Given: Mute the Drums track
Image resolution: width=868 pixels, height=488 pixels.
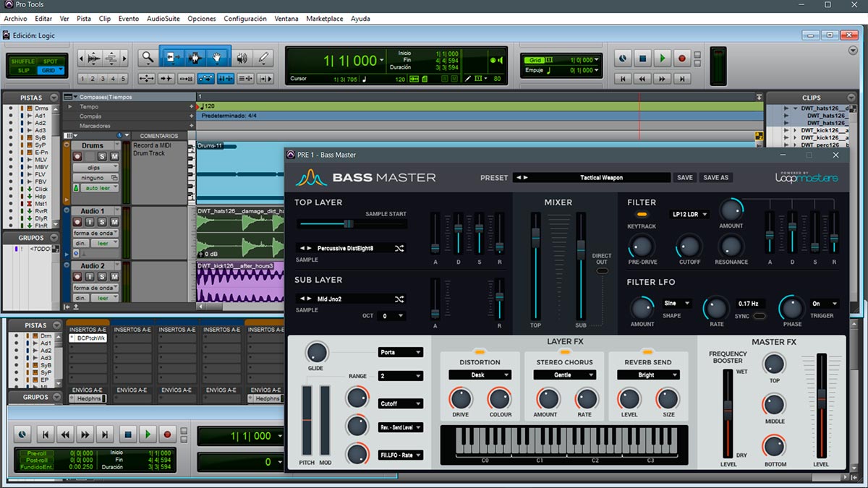Looking at the screenshot, I should [x=114, y=156].
